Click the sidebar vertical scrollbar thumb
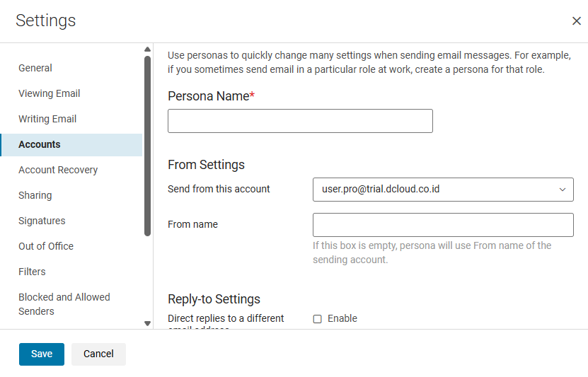Viewport: 588px width, 377px height. (x=147, y=145)
